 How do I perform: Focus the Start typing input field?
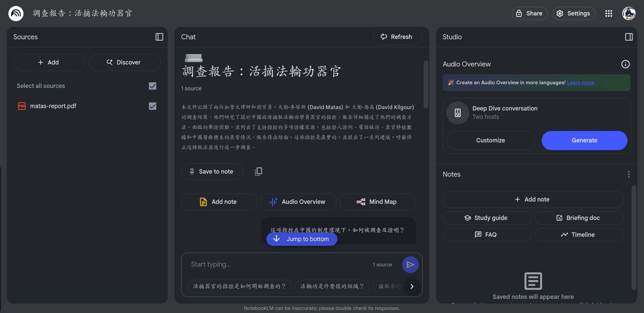tap(278, 265)
